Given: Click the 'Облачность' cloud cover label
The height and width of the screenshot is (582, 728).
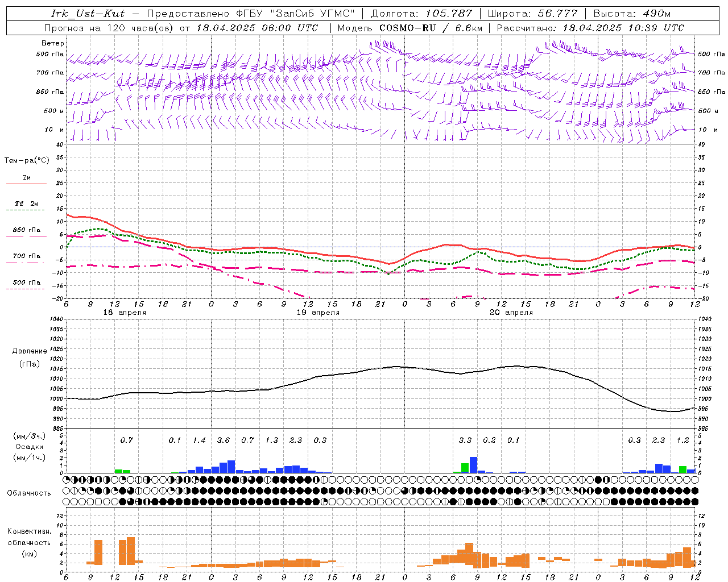Looking at the screenshot, I should point(29,493).
